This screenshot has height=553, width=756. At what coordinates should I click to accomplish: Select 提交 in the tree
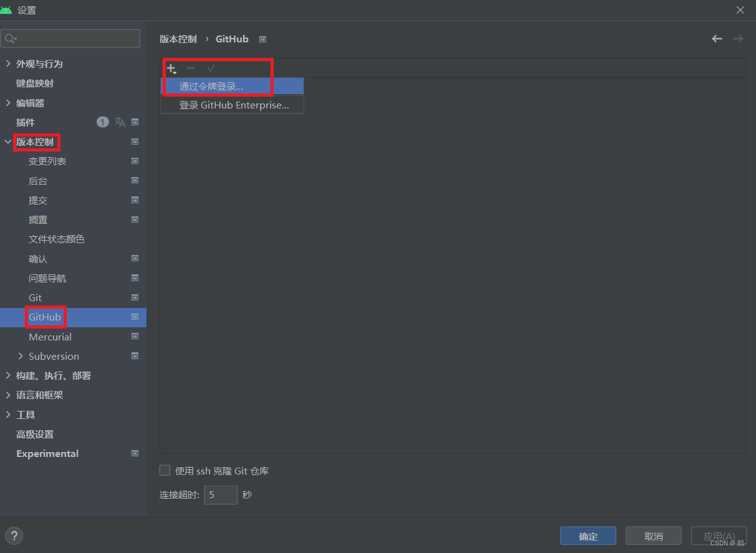[x=38, y=200]
